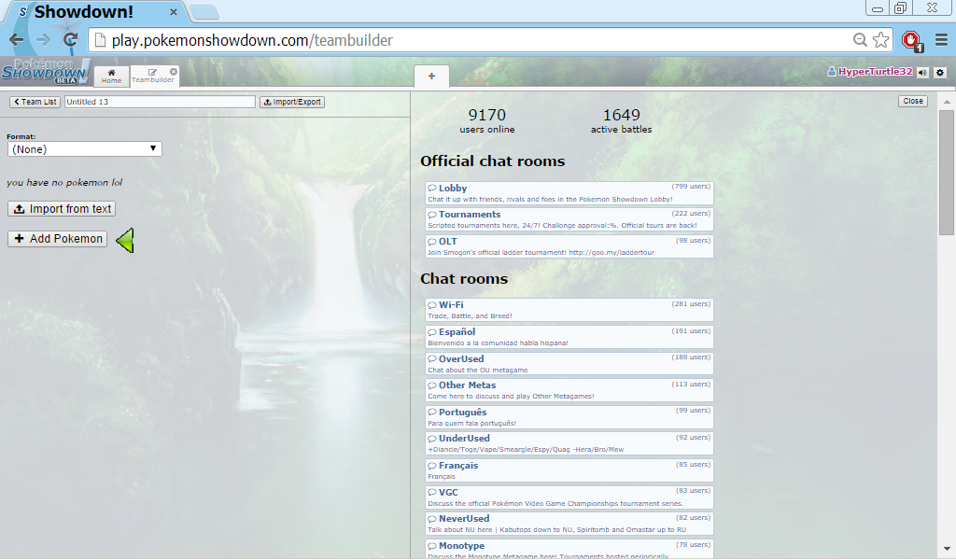The width and height of the screenshot is (956, 560).
Task: Join the OverUsed chat room
Action: [569, 364]
